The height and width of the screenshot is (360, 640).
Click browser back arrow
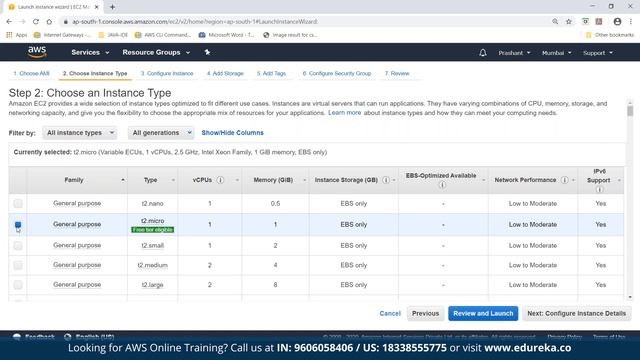(x=9, y=22)
